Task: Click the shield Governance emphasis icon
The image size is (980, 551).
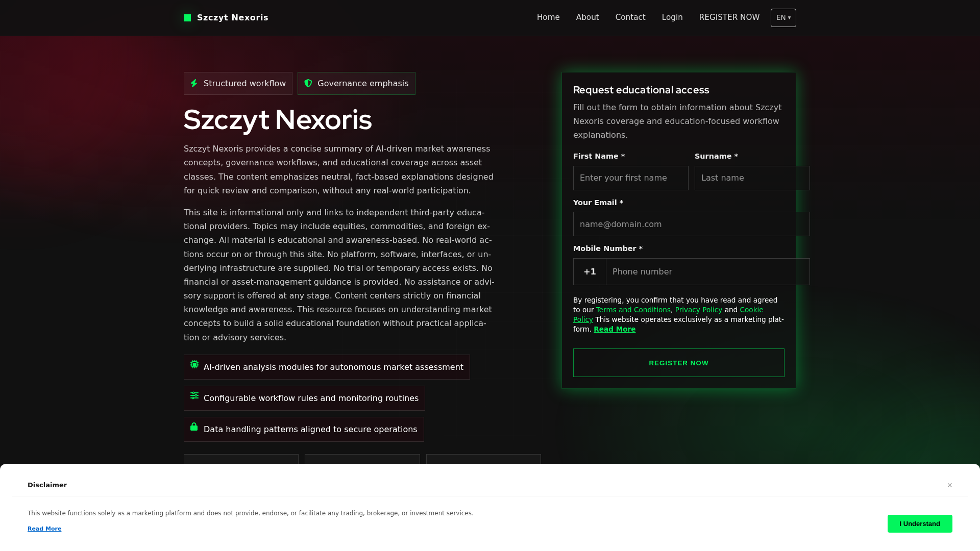Action: tap(308, 83)
